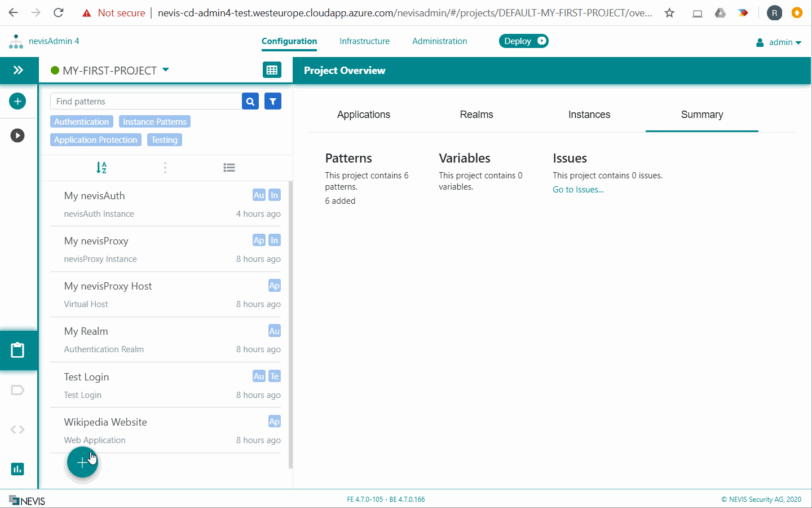The width and height of the screenshot is (812, 508).
Task: Bookmark this page with the star icon
Action: [x=669, y=13]
